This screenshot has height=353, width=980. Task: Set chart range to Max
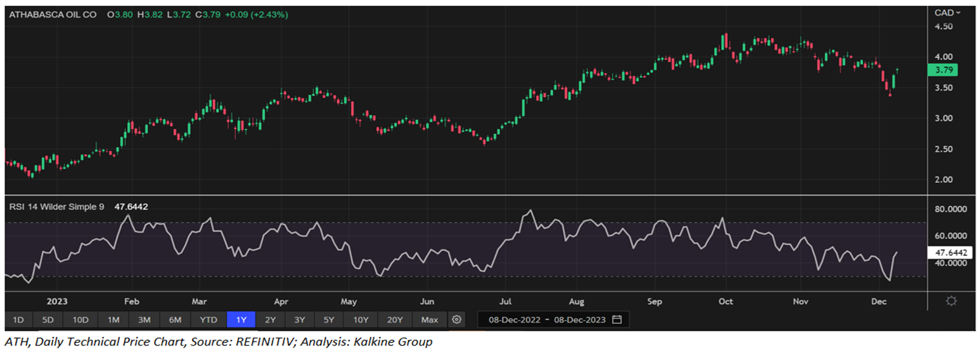429,319
